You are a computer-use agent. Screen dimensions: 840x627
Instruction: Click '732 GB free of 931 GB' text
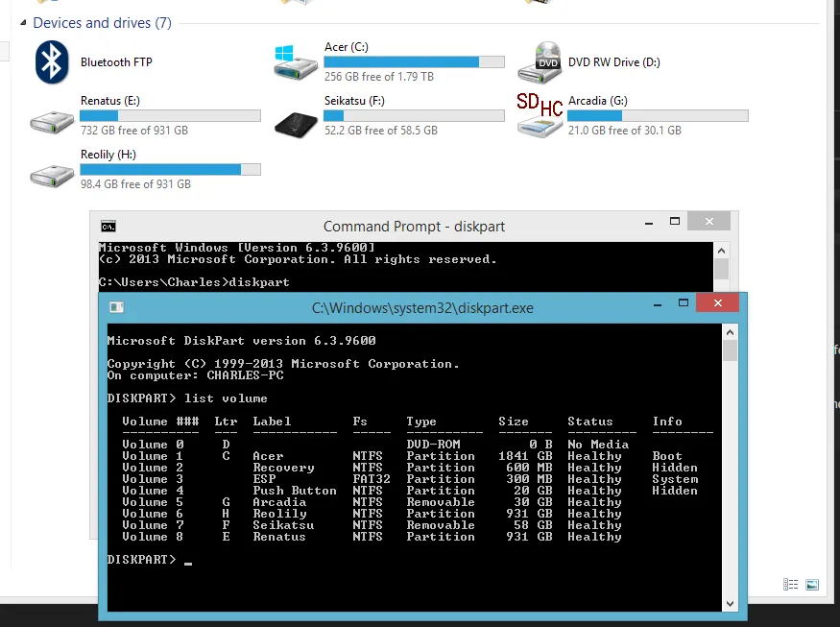[x=134, y=131]
